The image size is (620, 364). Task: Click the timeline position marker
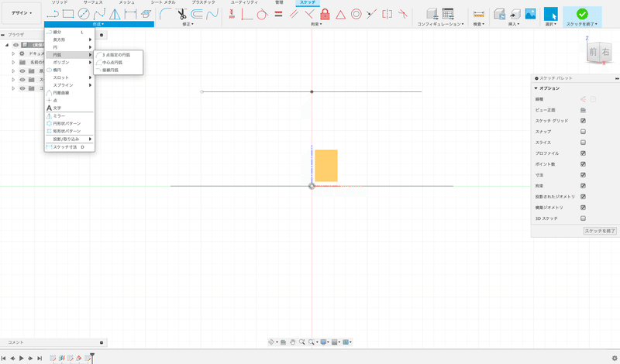point(92,357)
